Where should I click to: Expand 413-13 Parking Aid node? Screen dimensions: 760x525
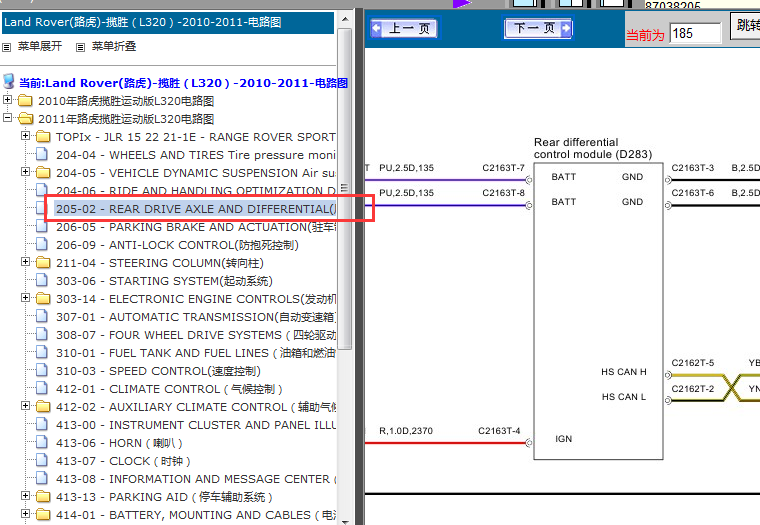coord(25,496)
